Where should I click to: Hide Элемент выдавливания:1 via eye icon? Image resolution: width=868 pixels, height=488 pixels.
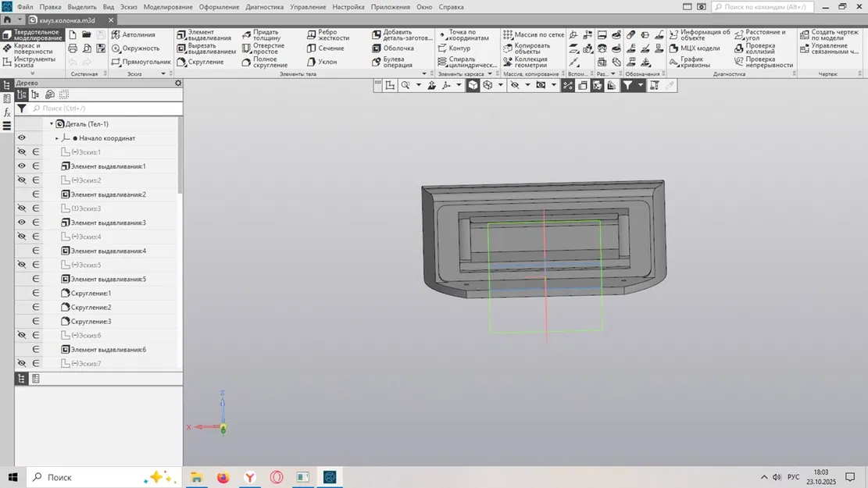(22, 166)
